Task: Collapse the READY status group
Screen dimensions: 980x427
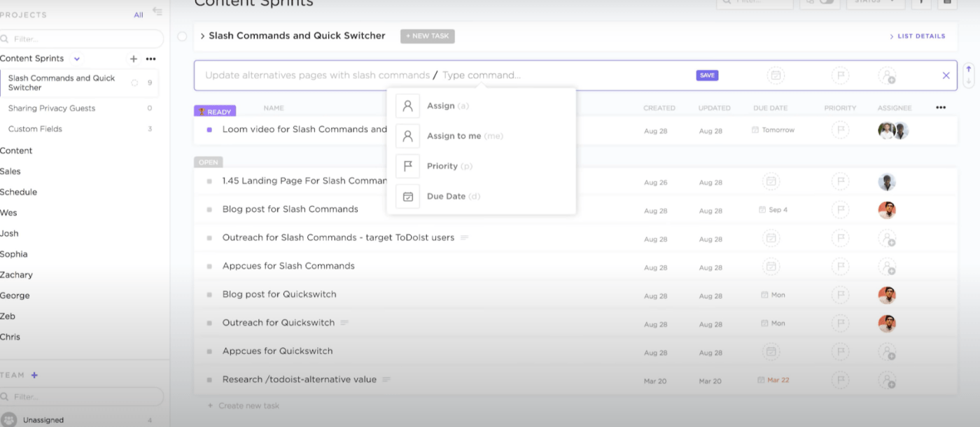Action: pyautogui.click(x=215, y=111)
